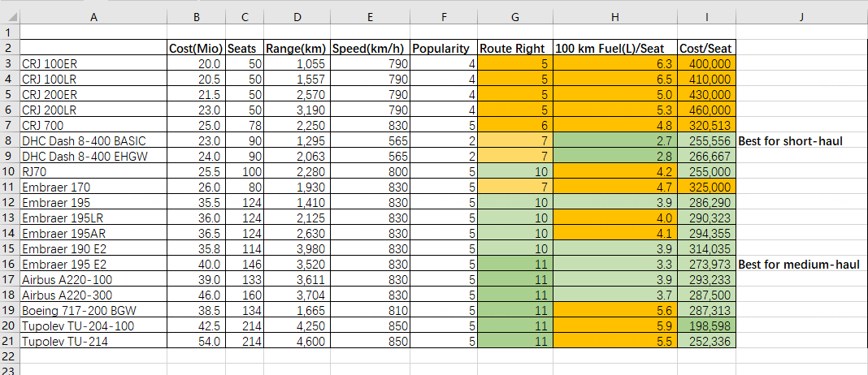868x375 pixels.
Task: Select the 2.7 fuel per seat cell
Action: (614, 140)
